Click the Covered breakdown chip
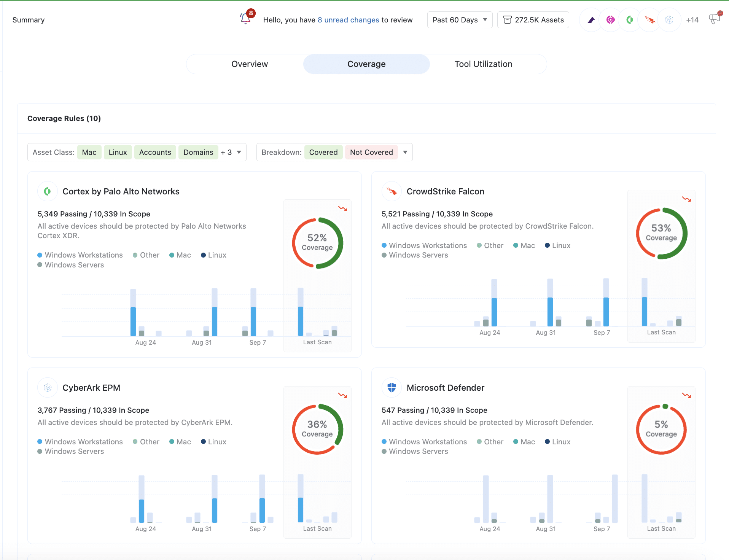Screen dimensions: 729x560 point(323,152)
